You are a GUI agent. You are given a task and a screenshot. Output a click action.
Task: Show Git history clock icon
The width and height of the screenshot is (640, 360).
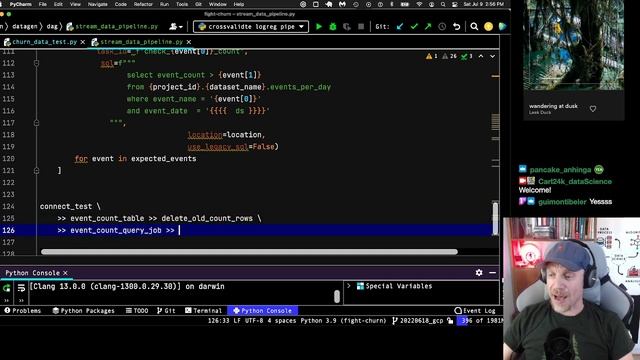[442, 27]
